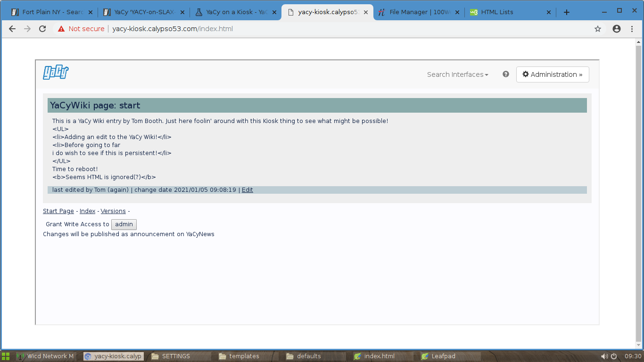Open the Versions link

point(113,211)
